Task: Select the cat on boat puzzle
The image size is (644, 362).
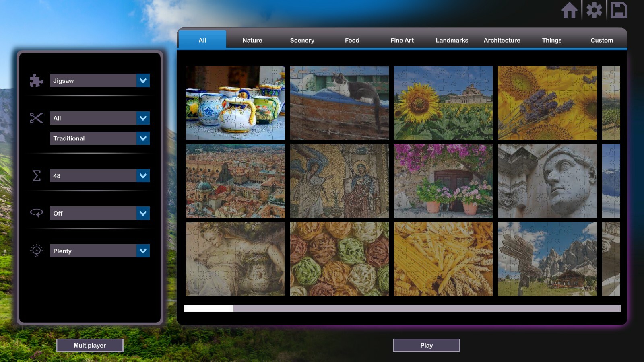Action: pos(339,103)
